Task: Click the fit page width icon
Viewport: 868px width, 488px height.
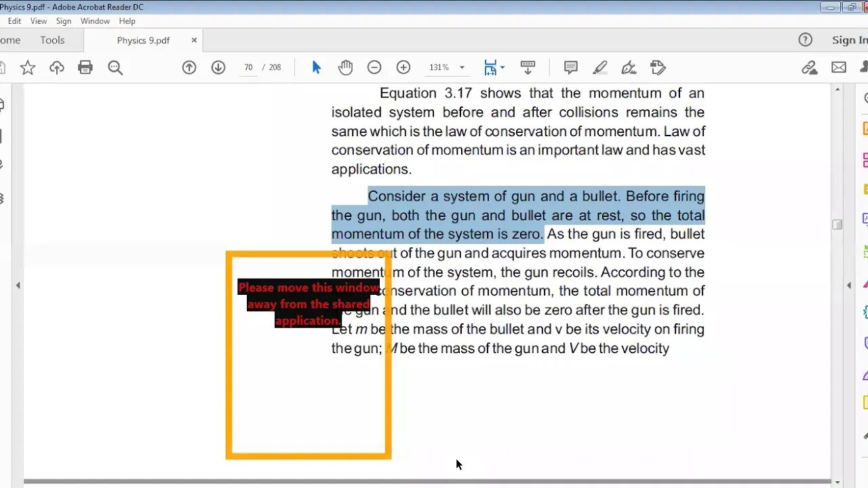Action: click(490, 67)
